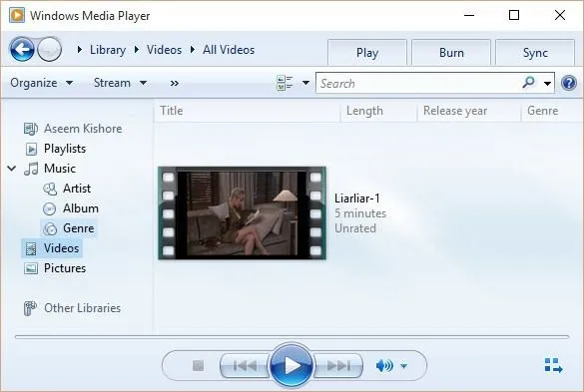Click the View options icon
584x392 pixels.
point(285,83)
